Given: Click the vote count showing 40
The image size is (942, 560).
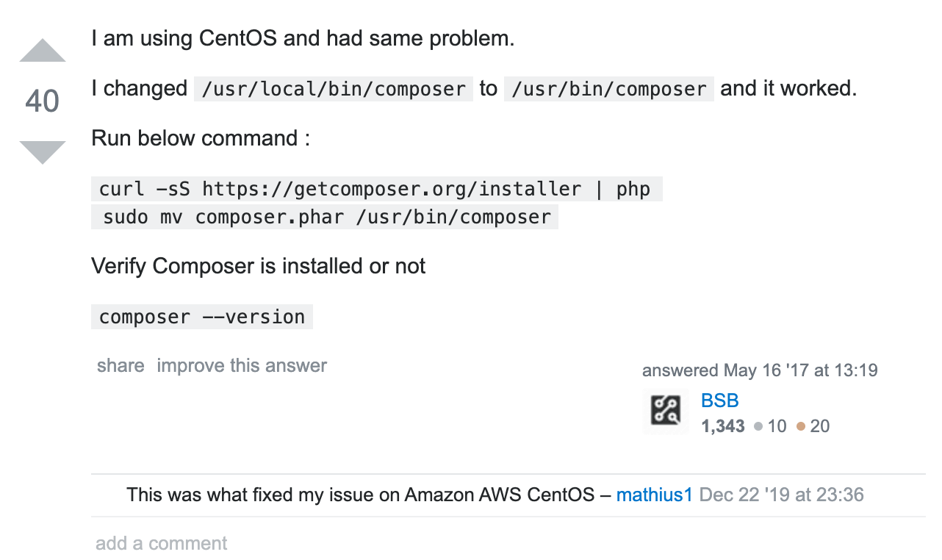Looking at the screenshot, I should point(42,101).
